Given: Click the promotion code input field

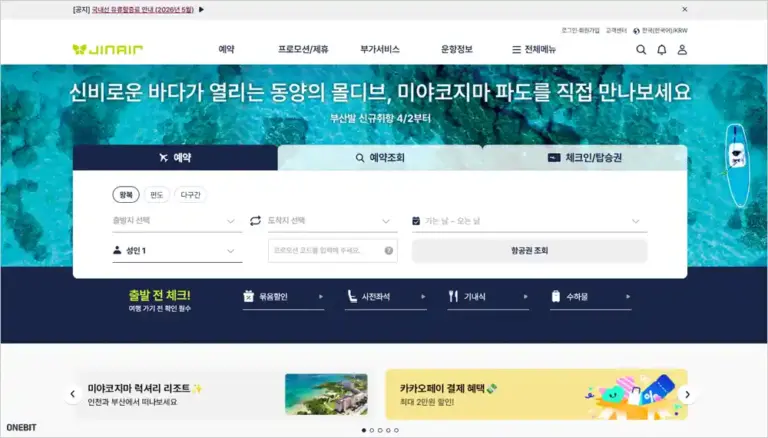Looking at the screenshot, I should [324, 250].
